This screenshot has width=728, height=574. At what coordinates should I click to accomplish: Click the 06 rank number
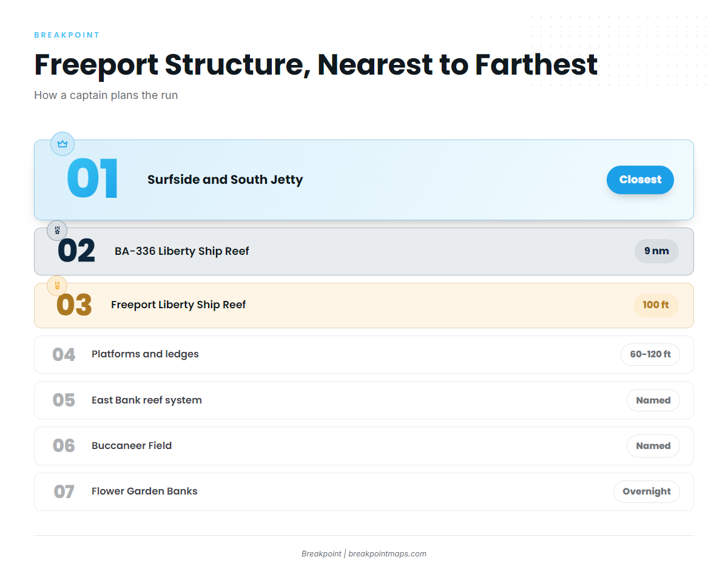64,446
